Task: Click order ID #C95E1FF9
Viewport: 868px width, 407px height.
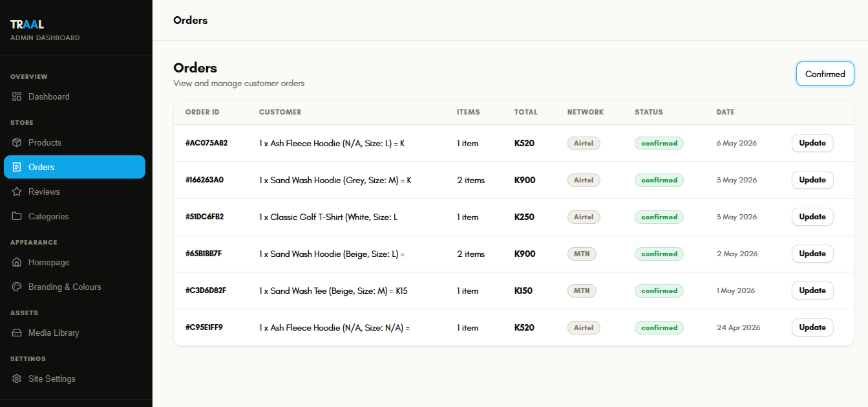Action: [204, 327]
